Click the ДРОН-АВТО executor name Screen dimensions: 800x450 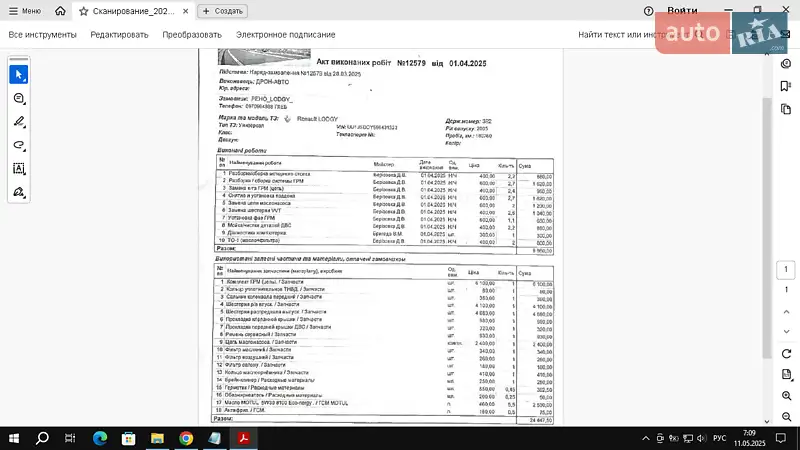click(272, 82)
